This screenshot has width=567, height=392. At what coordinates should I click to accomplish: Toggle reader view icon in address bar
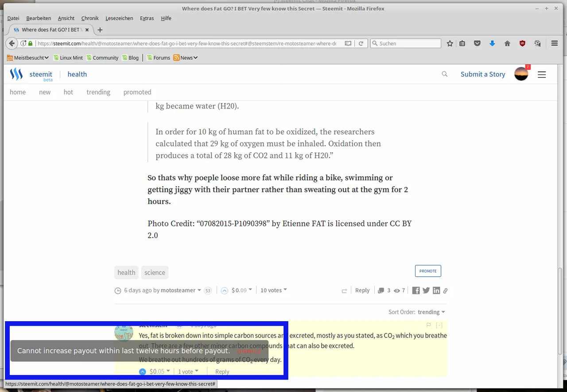(348, 43)
